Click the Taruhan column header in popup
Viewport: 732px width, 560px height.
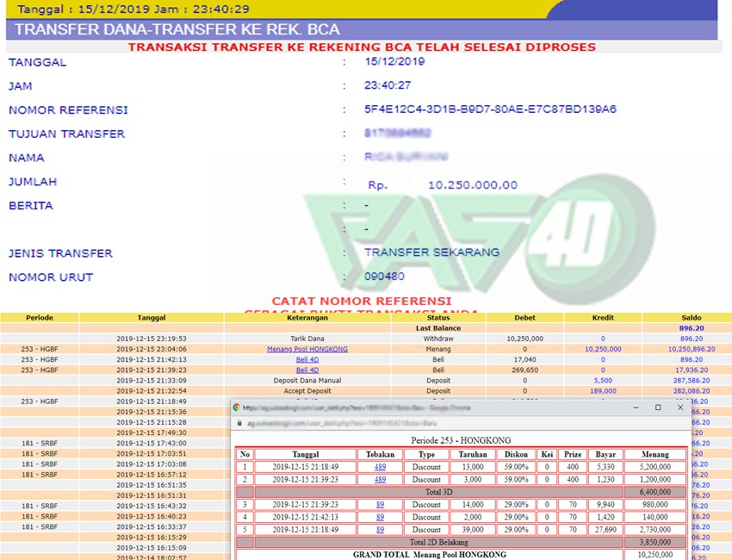click(x=473, y=454)
